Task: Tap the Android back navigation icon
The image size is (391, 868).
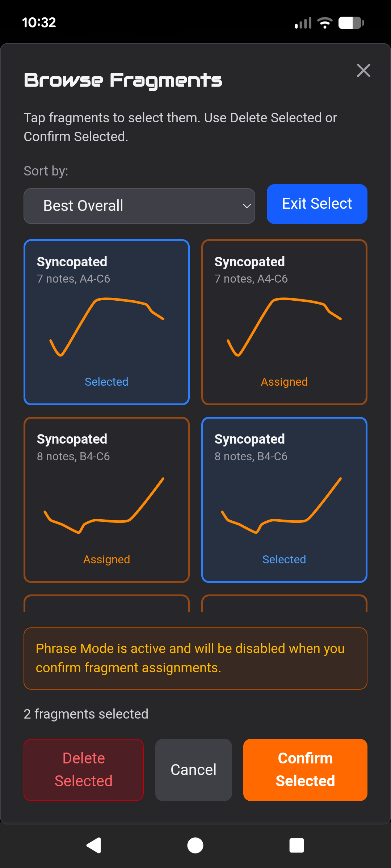Action: click(94, 845)
